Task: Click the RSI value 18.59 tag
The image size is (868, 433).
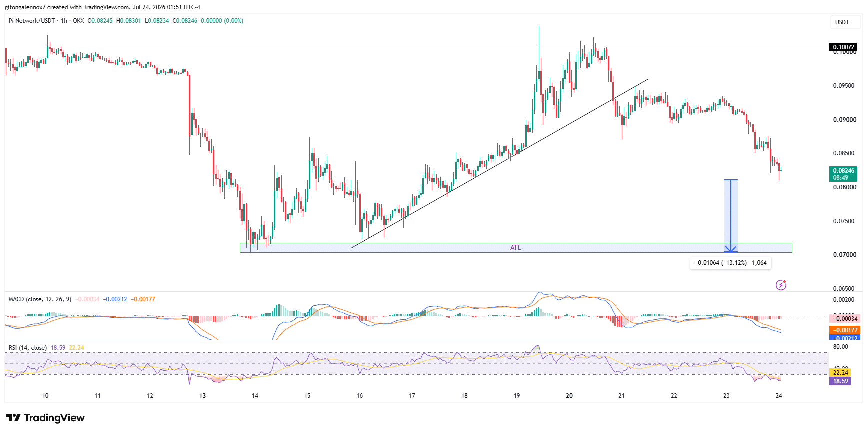Action: (x=840, y=381)
